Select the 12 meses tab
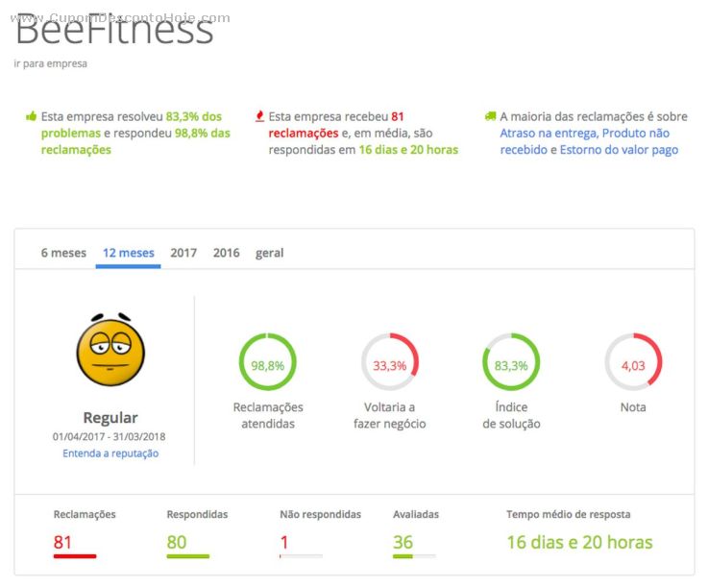This screenshot has width=708, height=588. 129,253
